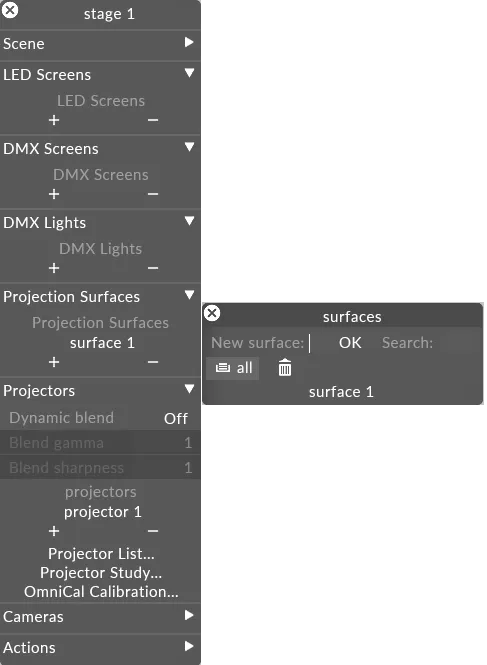Open Projector List...
Image resolution: width=487 pixels, height=665 pixels.
(x=101, y=554)
